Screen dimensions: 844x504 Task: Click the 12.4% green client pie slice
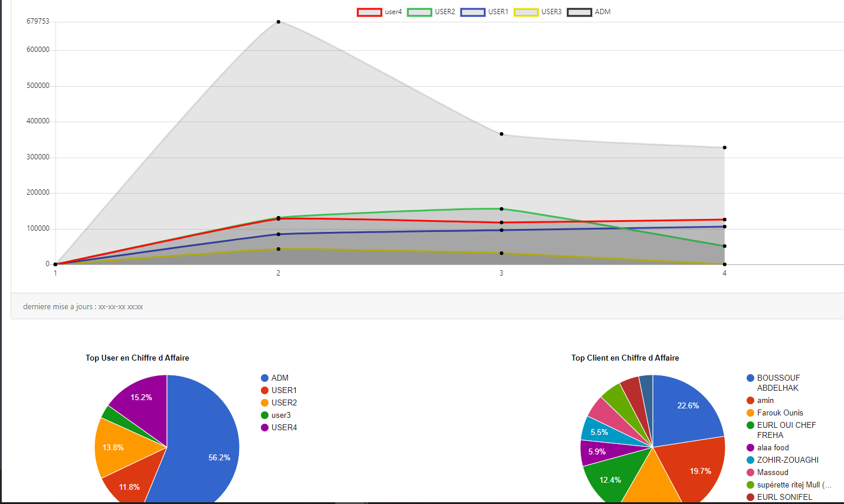611,479
